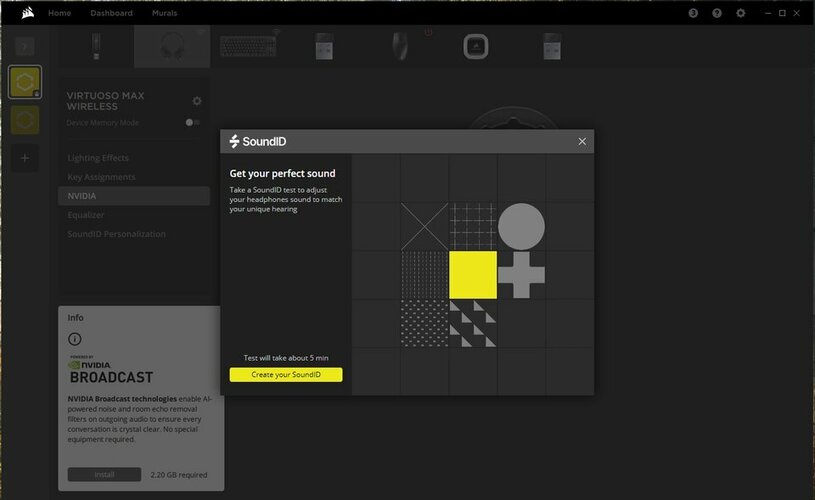Choose the USB stick device icon

tap(95, 46)
